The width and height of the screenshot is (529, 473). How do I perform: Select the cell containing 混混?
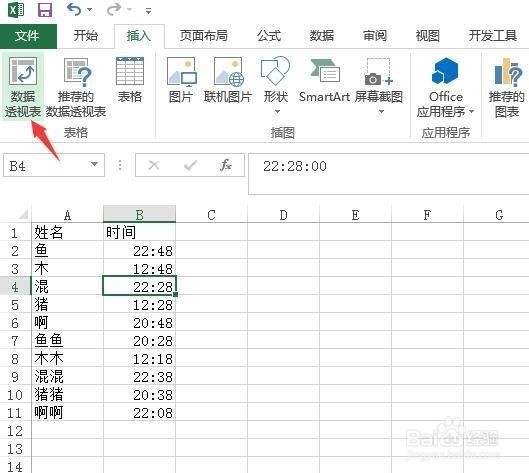67,376
